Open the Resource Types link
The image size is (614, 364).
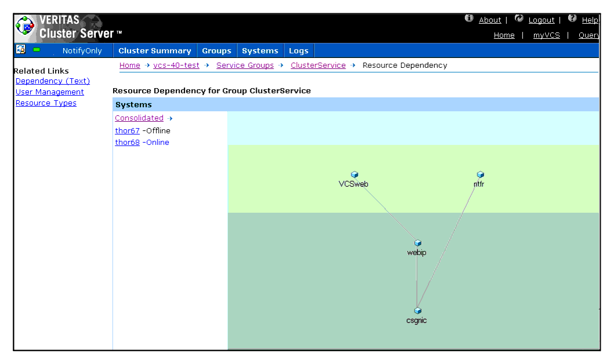tap(46, 103)
